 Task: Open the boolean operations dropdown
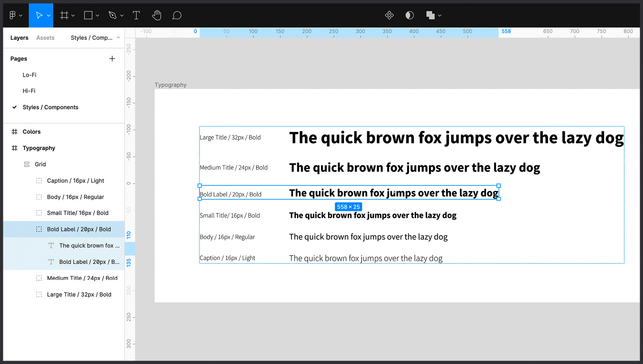coord(440,15)
